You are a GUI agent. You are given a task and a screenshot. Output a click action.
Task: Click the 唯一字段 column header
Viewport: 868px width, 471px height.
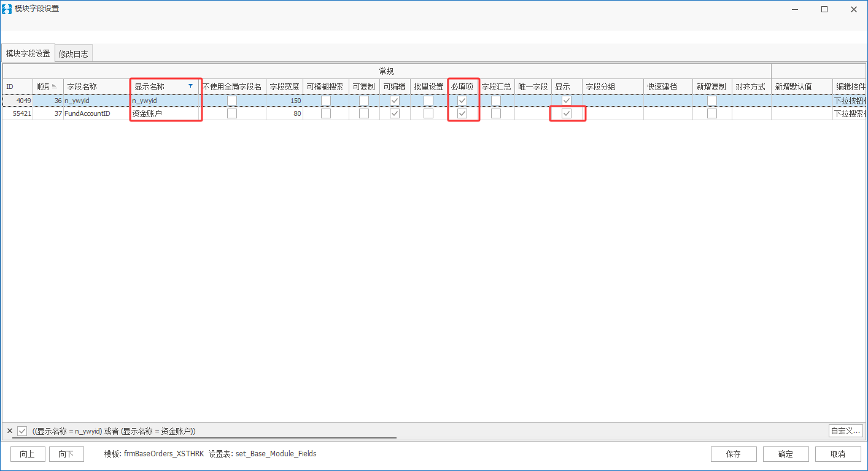(x=533, y=86)
